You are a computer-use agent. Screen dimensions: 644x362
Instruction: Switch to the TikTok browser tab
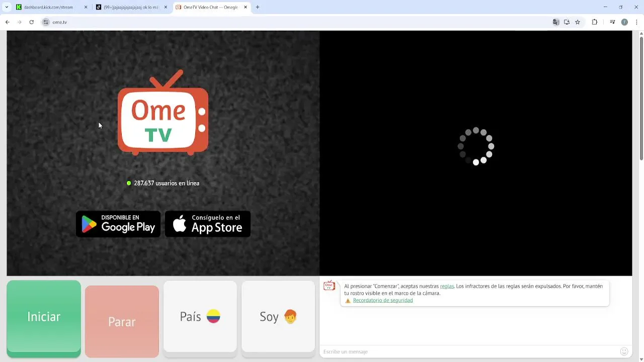132,8
